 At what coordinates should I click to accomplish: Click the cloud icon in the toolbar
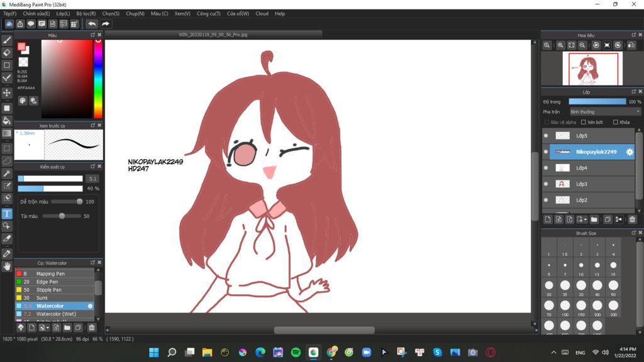click(9, 24)
